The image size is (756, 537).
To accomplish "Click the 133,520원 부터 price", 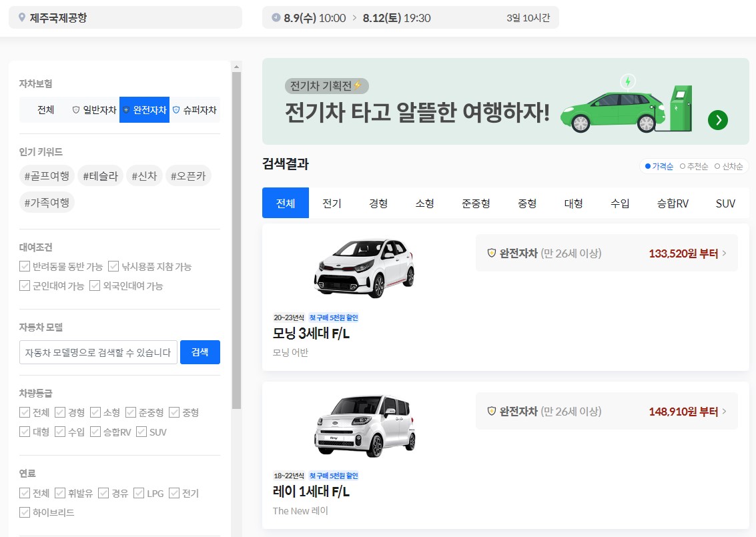I will (x=683, y=253).
